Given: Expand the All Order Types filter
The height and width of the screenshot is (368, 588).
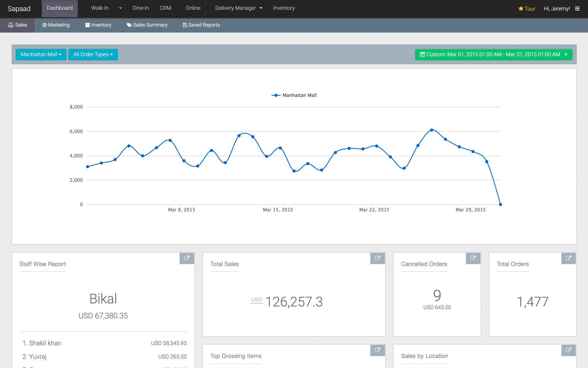Looking at the screenshot, I should tap(93, 54).
